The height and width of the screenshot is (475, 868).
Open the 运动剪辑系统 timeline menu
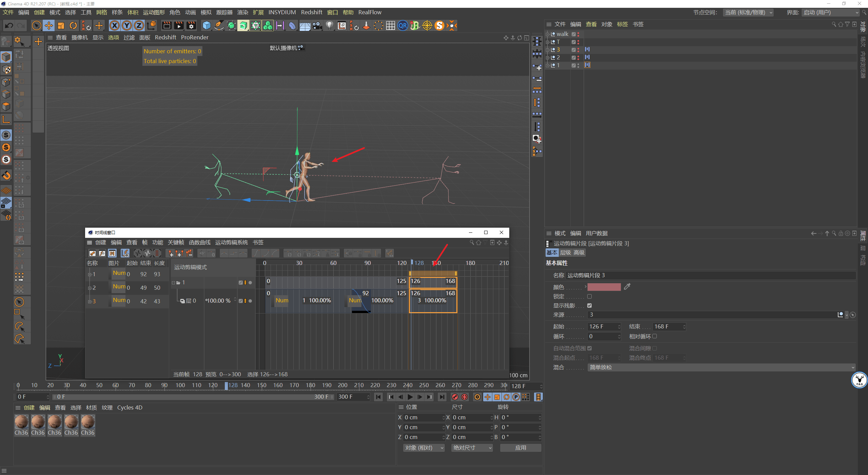click(231, 243)
